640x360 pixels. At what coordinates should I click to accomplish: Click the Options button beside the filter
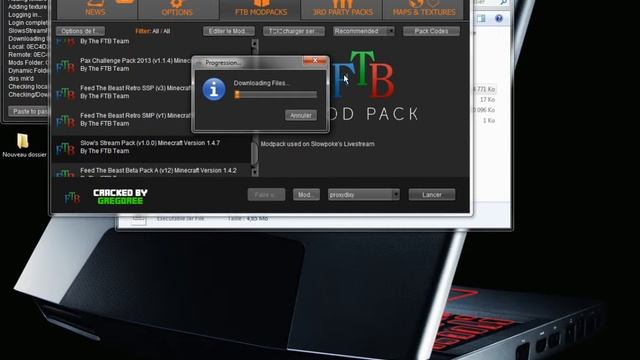pyautogui.click(x=80, y=31)
